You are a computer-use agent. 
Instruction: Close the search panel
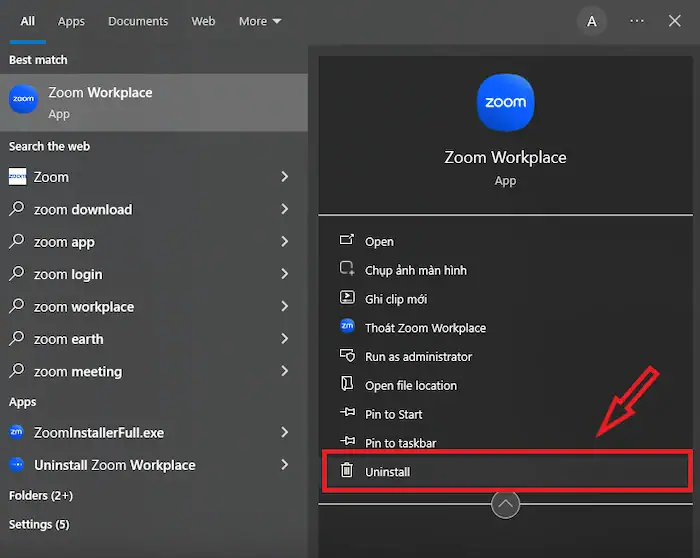(x=675, y=21)
